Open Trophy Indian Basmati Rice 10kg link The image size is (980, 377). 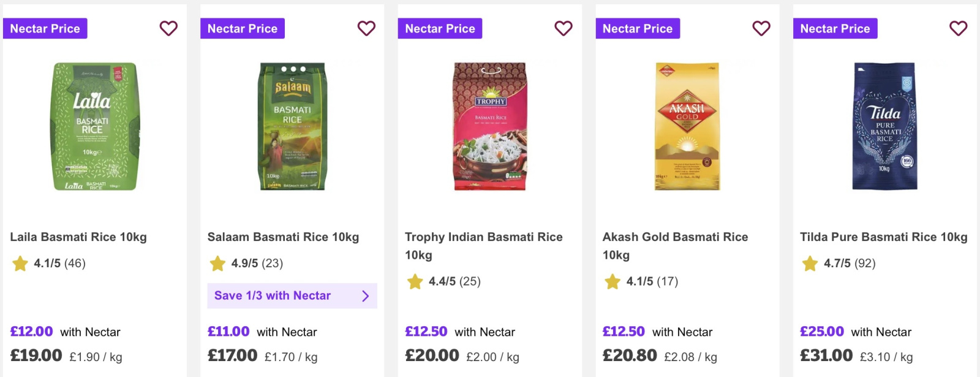tap(484, 246)
